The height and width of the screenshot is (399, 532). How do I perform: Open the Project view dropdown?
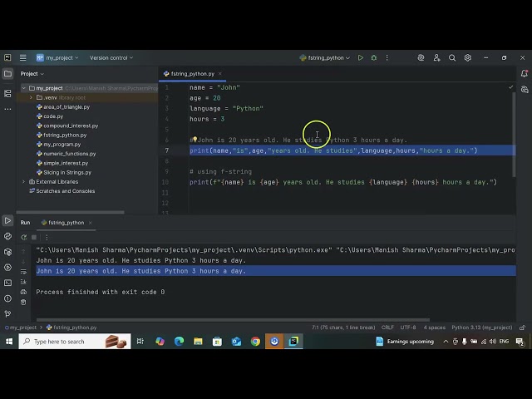(32, 74)
